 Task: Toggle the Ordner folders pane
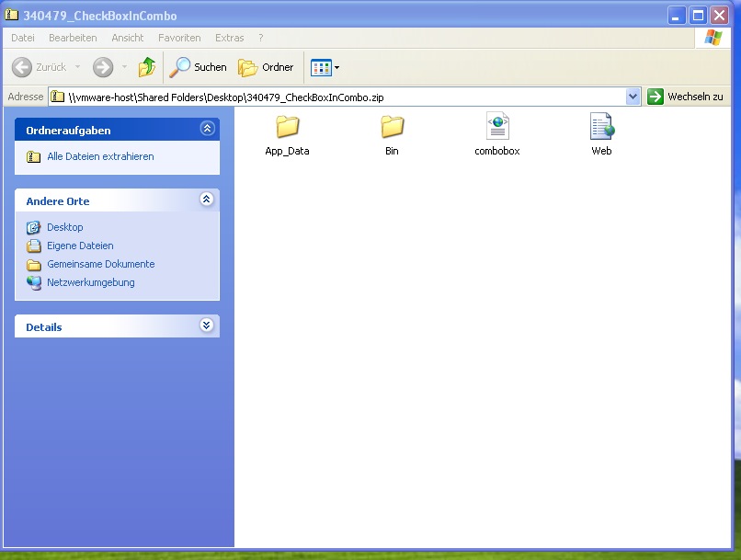[266, 67]
